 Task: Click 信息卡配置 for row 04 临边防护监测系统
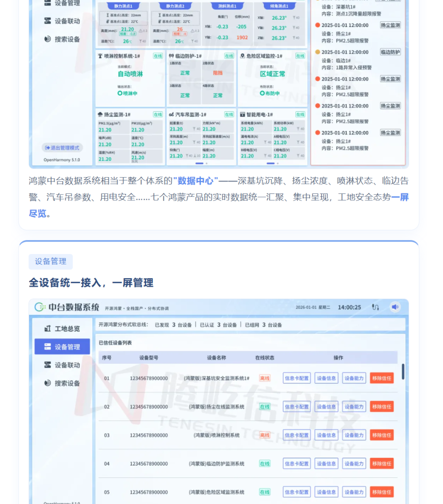click(297, 464)
